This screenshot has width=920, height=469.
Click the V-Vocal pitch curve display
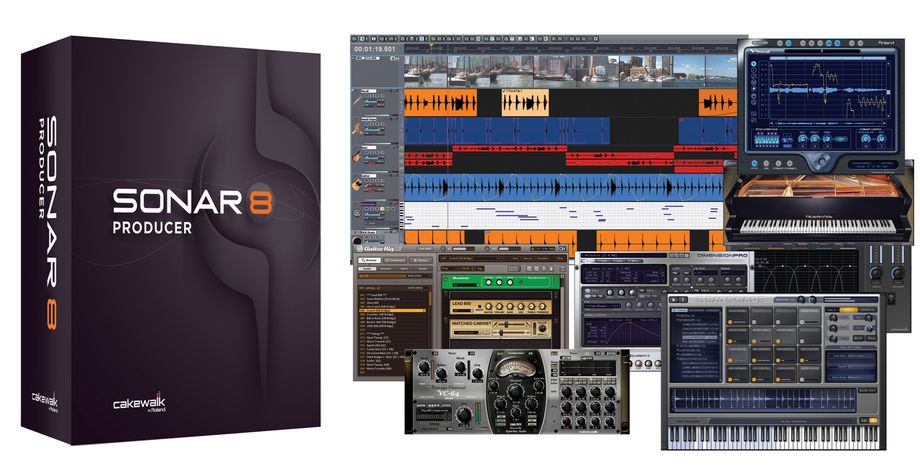[827, 92]
